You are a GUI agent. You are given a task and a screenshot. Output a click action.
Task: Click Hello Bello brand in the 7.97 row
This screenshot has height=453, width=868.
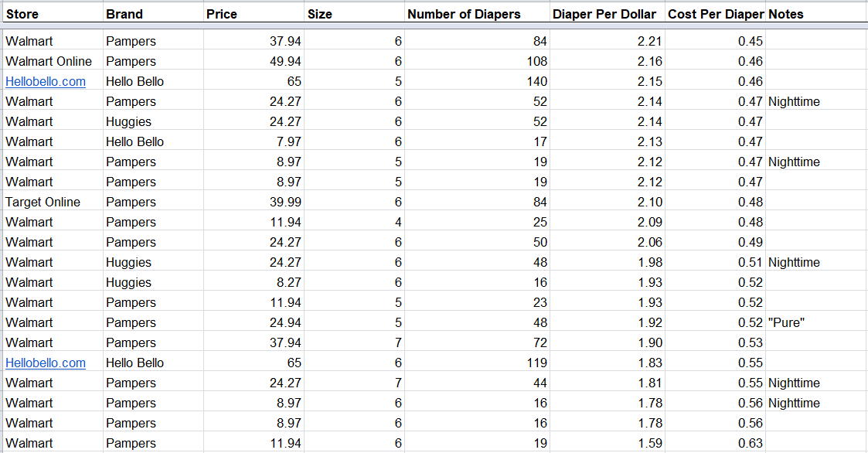point(135,141)
